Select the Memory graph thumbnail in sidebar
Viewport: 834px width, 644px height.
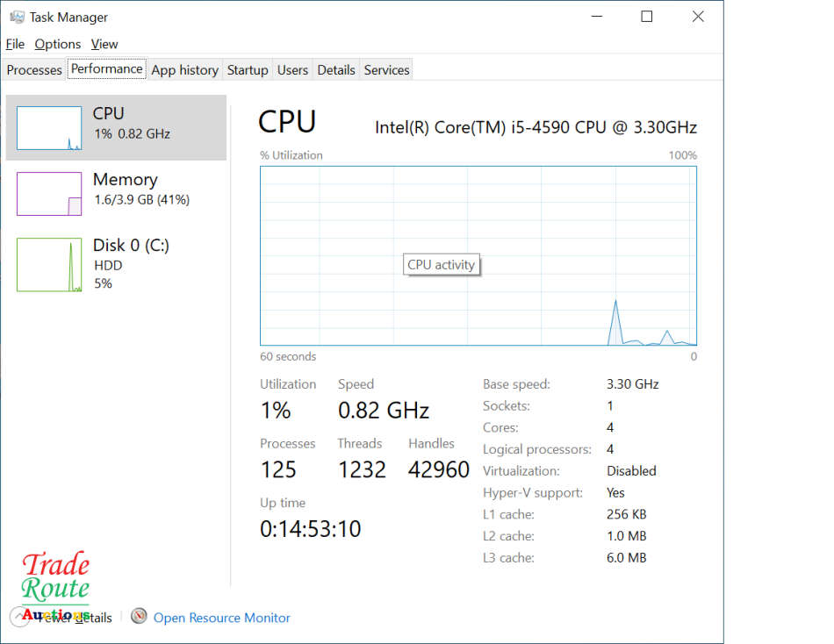[48, 193]
